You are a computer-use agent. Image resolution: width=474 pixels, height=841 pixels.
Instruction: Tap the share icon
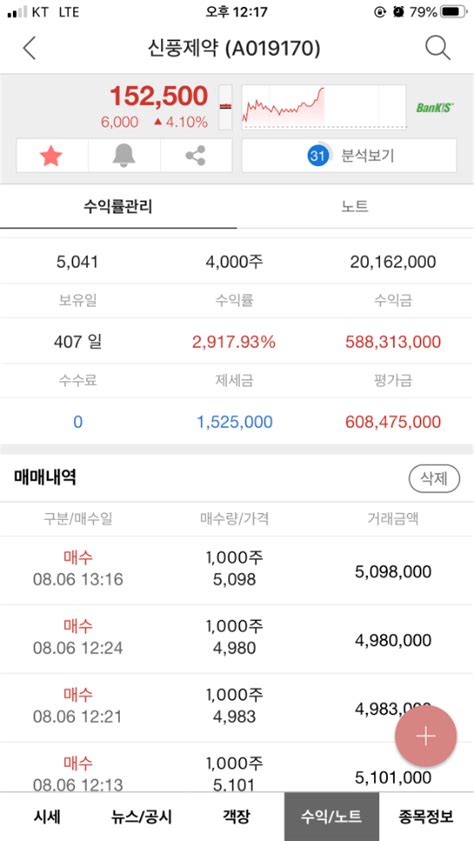click(x=196, y=156)
